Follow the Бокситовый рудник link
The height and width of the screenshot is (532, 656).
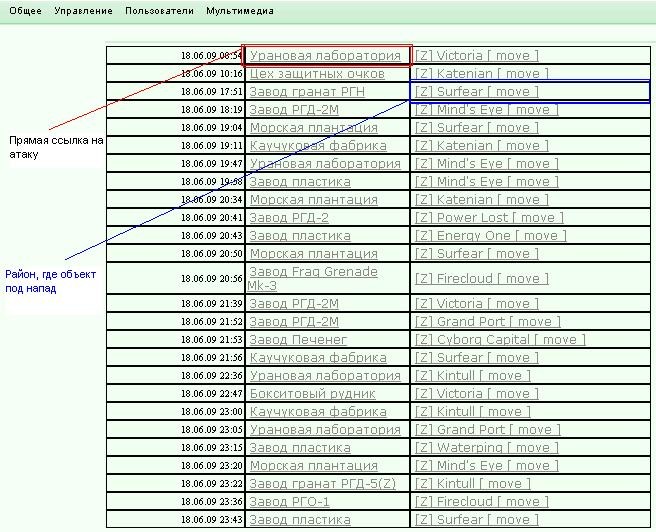tap(312, 394)
